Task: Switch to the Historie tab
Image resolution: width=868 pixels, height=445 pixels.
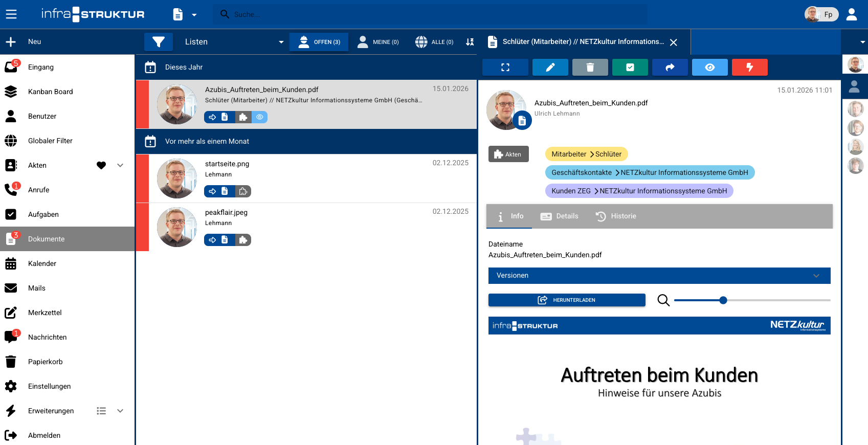Action: click(616, 216)
